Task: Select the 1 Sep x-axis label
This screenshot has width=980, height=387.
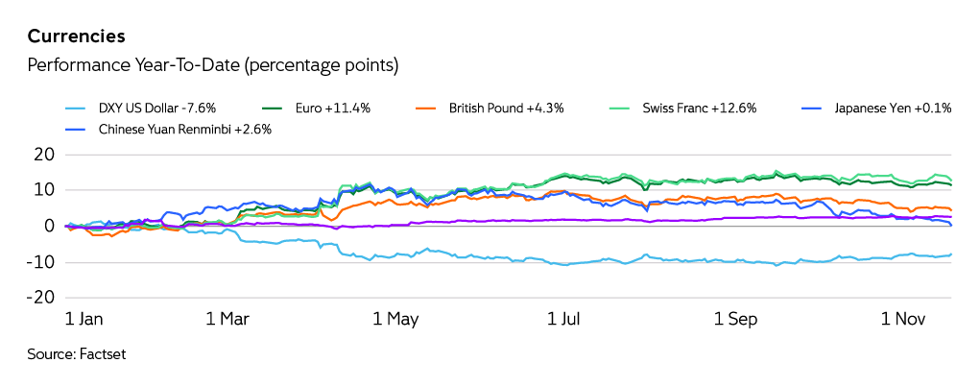Action: click(x=732, y=318)
